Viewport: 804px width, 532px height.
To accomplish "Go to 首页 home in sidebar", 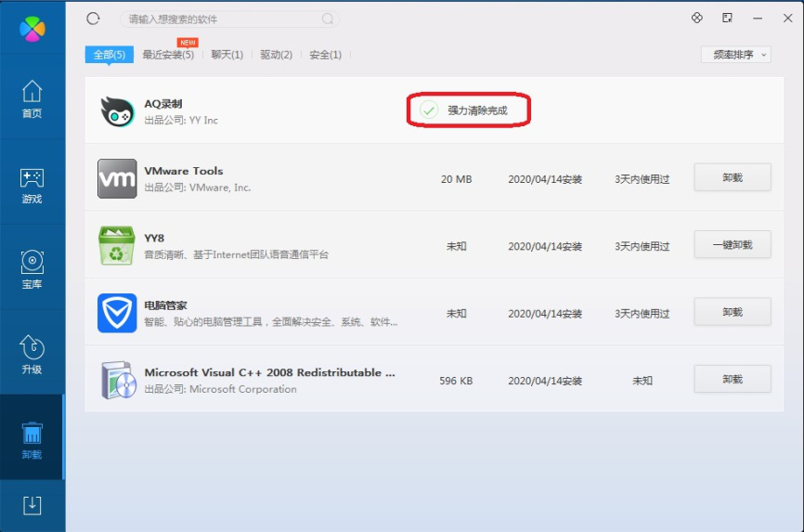I will tap(32, 99).
